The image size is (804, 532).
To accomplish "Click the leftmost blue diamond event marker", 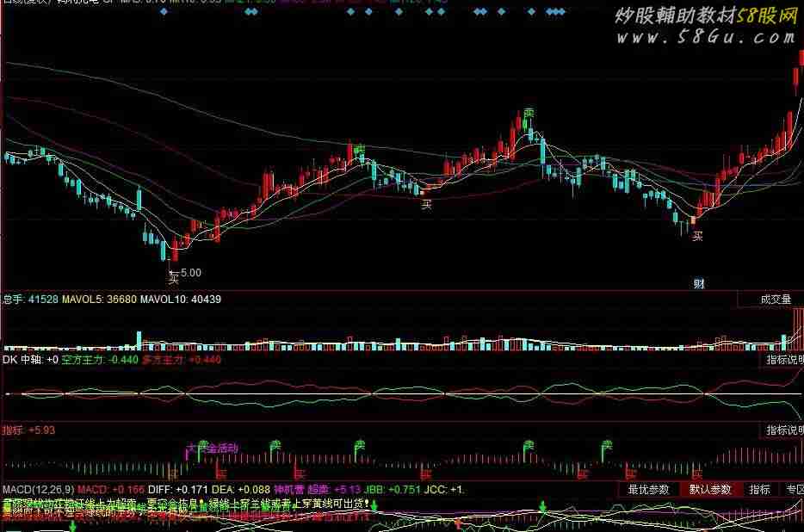I will [x=164, y=11].
